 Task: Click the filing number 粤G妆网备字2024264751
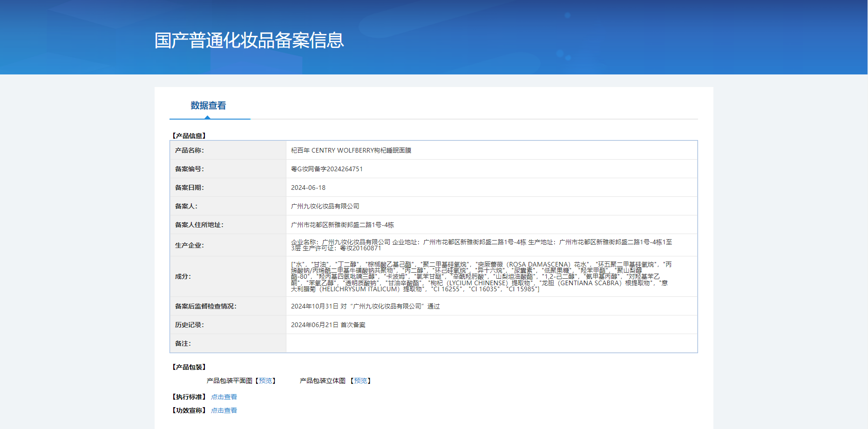coord(326,169)
